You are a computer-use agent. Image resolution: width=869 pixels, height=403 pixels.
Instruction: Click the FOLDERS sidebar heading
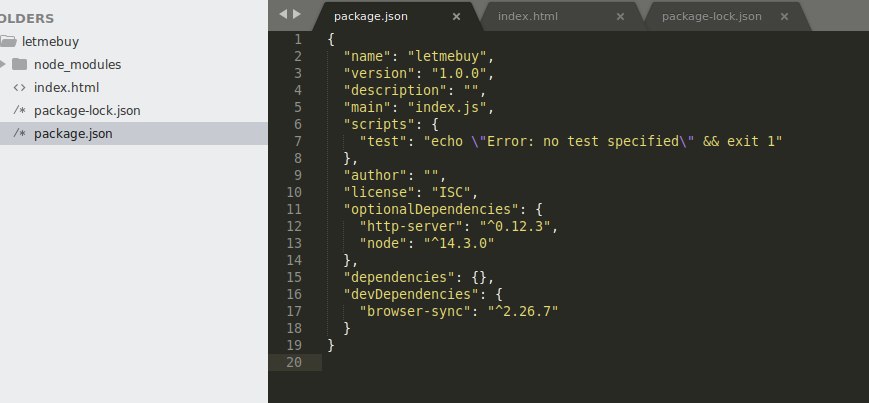[x=27, y=18]
